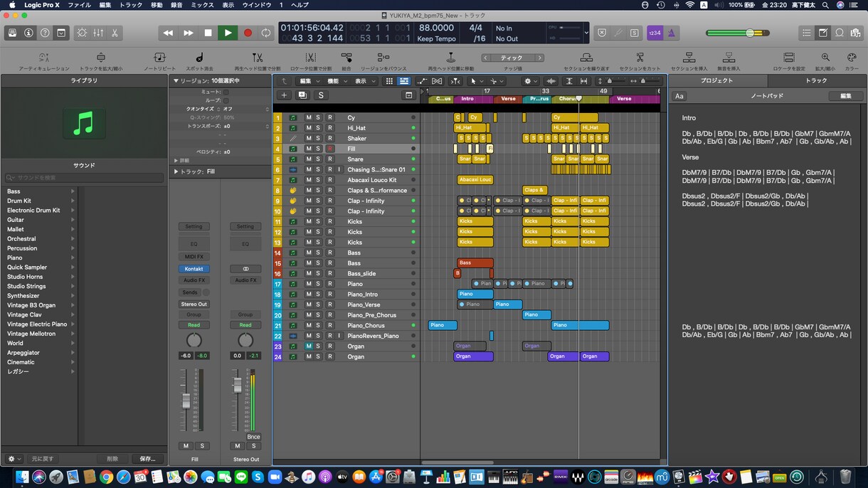868x488 pixels.
Task: Check the ループ checkbox in region inspector
Action: pos(226,100)
